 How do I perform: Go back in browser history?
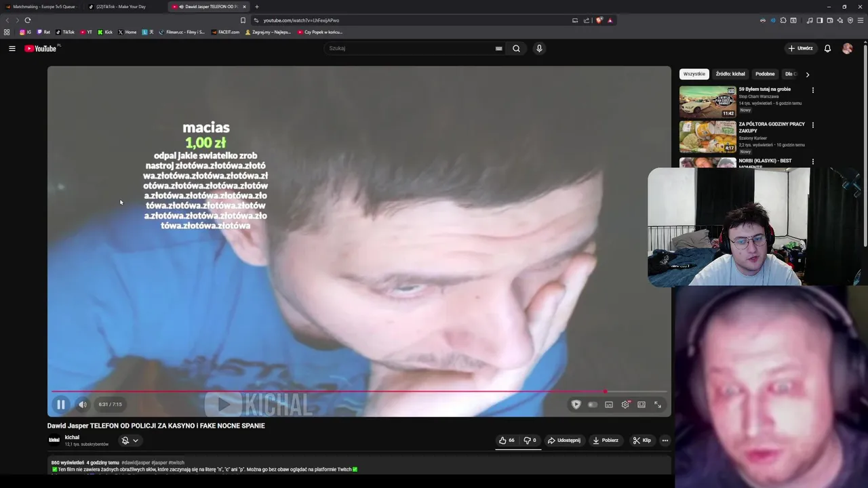tap(8, 20)
